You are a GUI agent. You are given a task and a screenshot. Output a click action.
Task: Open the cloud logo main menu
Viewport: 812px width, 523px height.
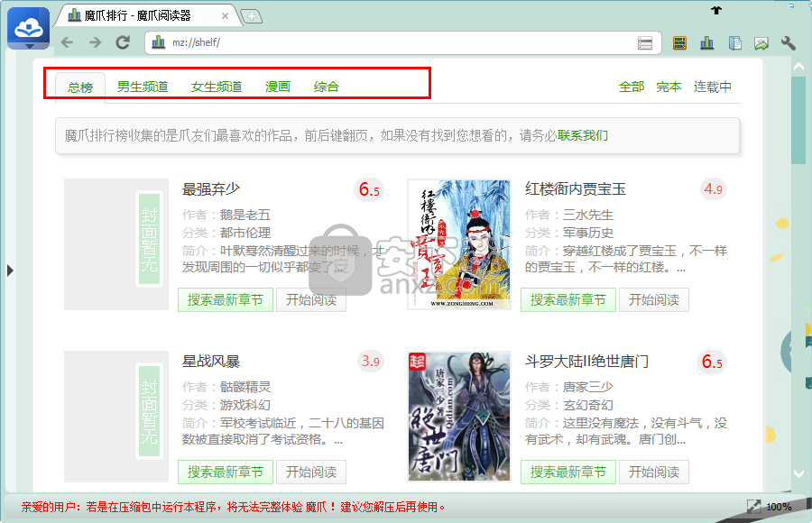pos(29,29)
